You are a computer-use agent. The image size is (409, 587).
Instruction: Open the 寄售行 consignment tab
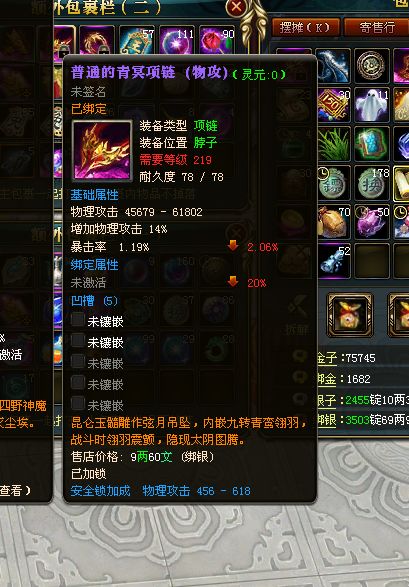coord(376,27)
